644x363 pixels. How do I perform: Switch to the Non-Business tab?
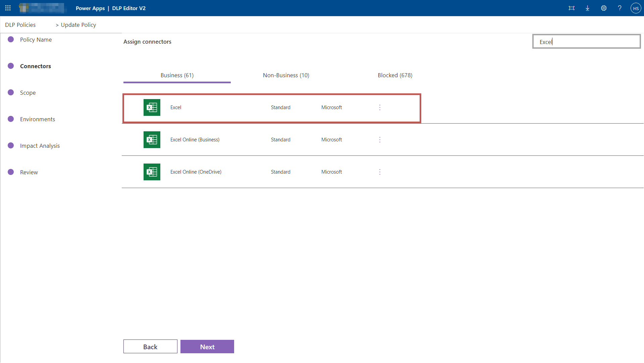(x=286, y=75)
